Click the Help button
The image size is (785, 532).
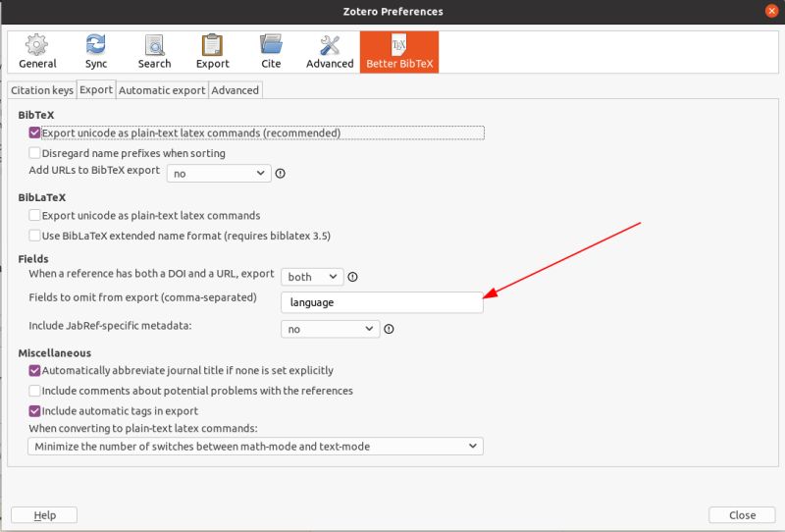click(44, 515)
